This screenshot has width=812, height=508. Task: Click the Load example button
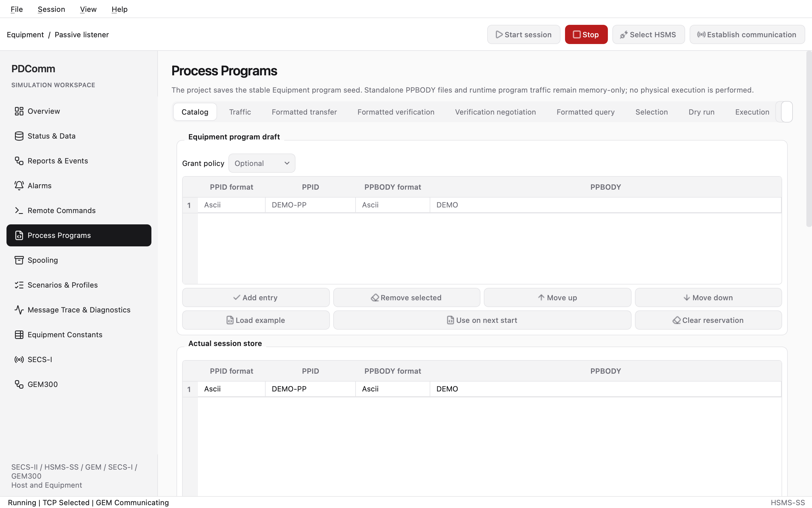tap(256, 320)
